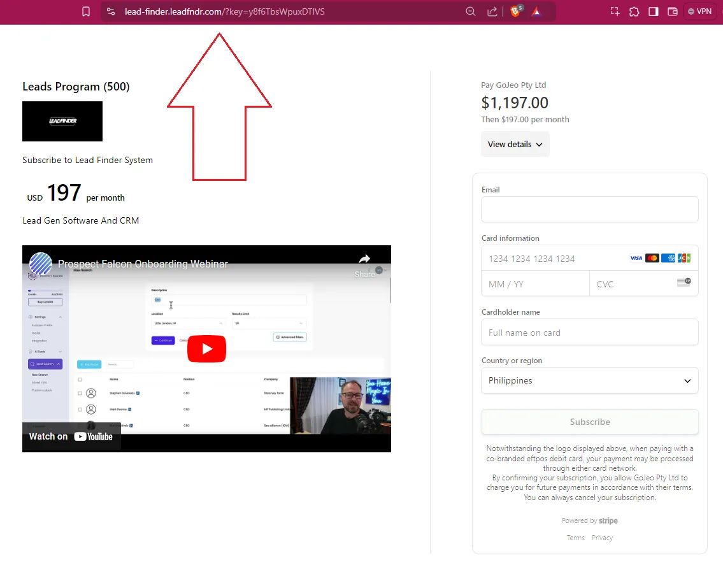723x588 pixels.
Task: Click the Visa card icon
Action: pyautogui.click(x=636, y=258)
